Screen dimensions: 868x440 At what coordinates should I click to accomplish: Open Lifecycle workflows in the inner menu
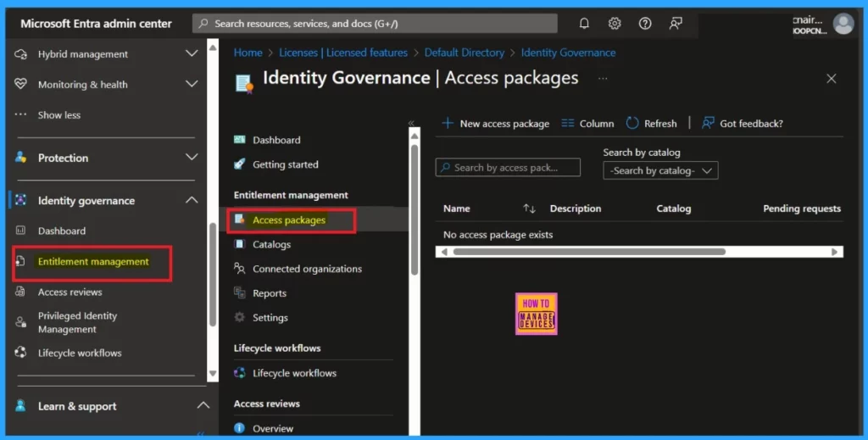[294, 373]
